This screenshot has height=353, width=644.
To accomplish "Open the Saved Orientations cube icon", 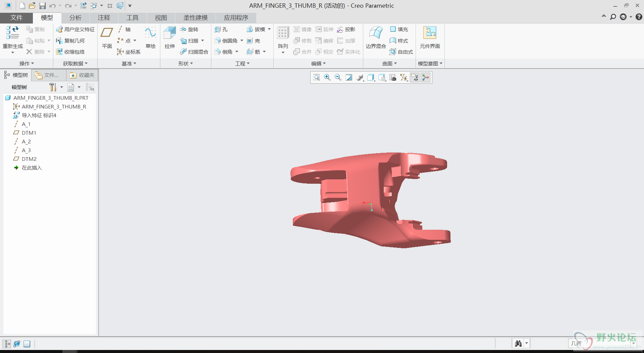I will (x=371, y=78).
